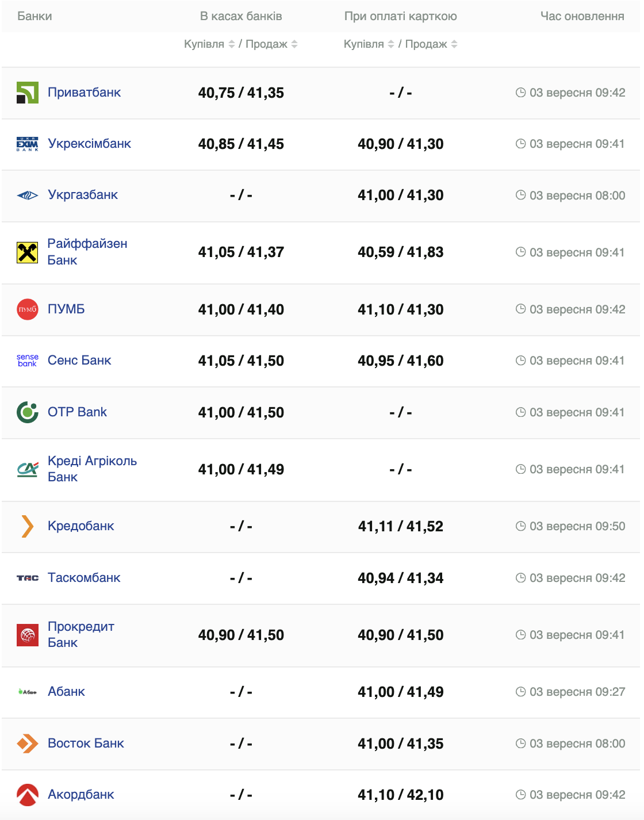Open the Укргазбанк bank link
644x820 pixels.
(83, 195)
